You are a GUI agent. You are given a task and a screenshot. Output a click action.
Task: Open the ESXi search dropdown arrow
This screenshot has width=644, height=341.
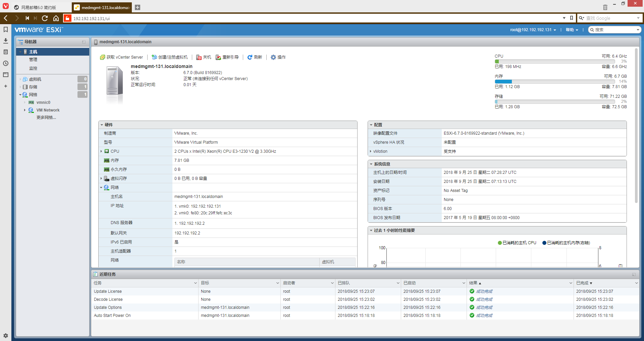638,30
